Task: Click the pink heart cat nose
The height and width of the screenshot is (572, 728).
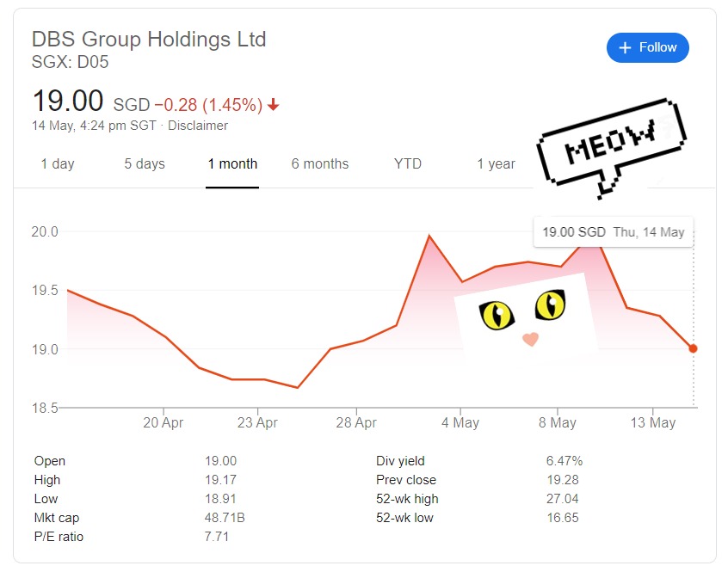Action: (x=530, y=339)
